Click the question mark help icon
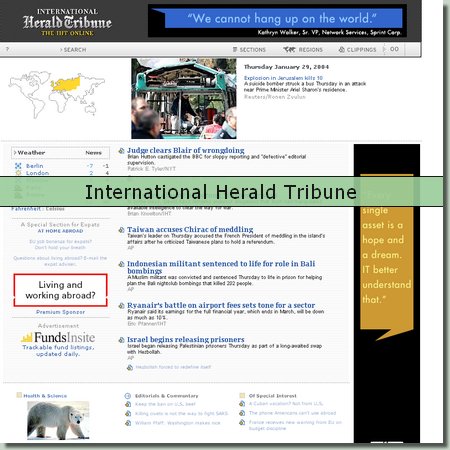Screen dimensions: 450x450 (x=7, y=49)
